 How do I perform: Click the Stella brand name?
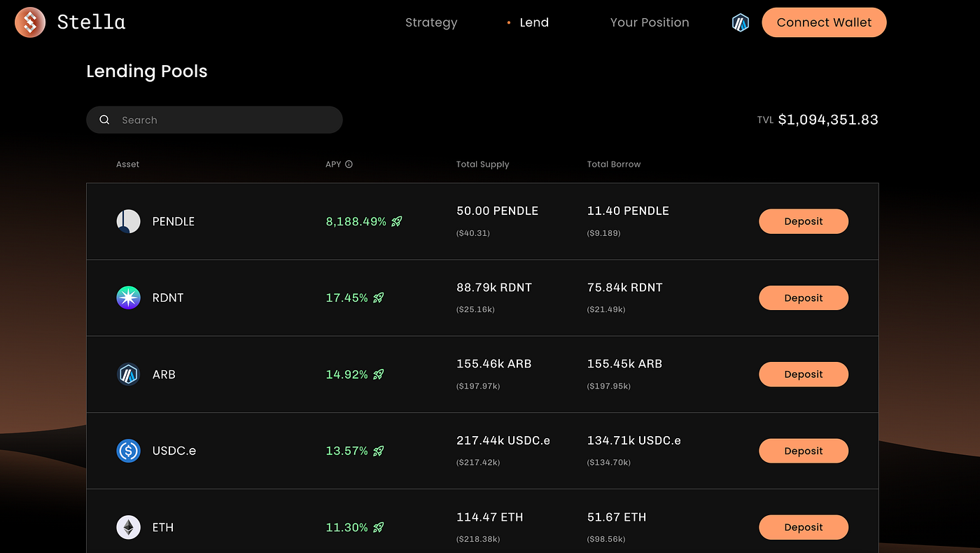click(x=91, y=22)
